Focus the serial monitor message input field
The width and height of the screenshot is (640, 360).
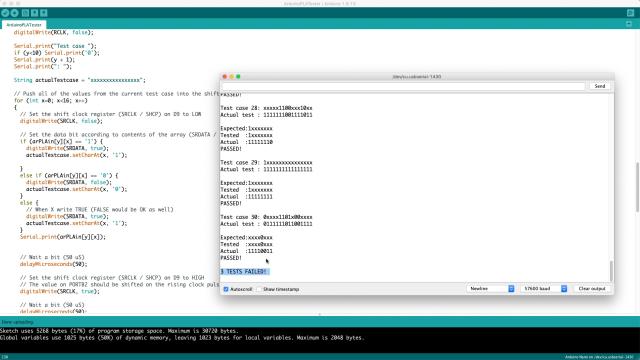pos(403,86)
